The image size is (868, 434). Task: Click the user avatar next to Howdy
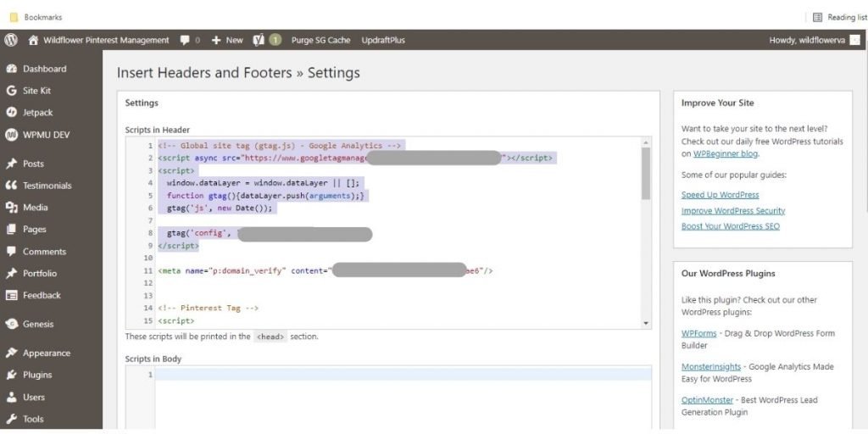(x=855, y=40)
